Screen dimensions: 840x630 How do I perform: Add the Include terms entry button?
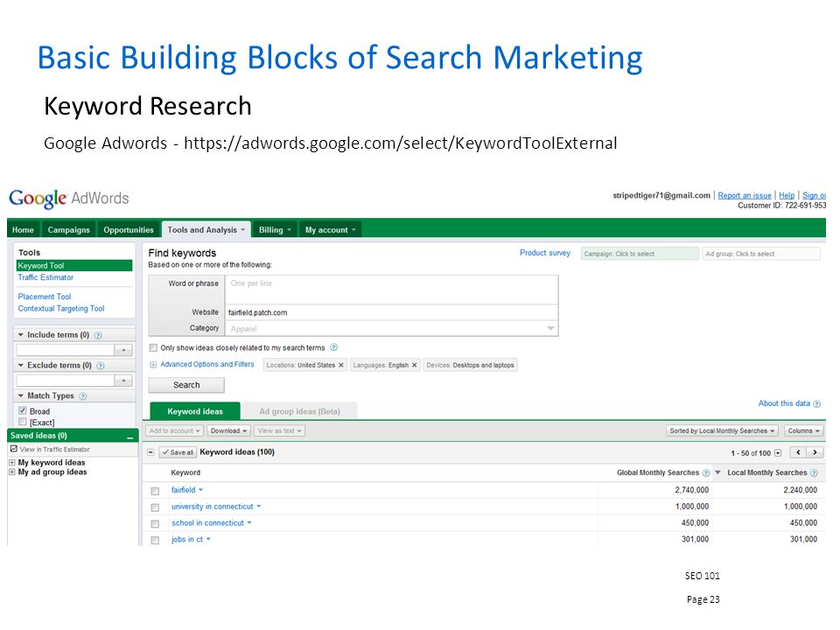(x=123, y=350)
